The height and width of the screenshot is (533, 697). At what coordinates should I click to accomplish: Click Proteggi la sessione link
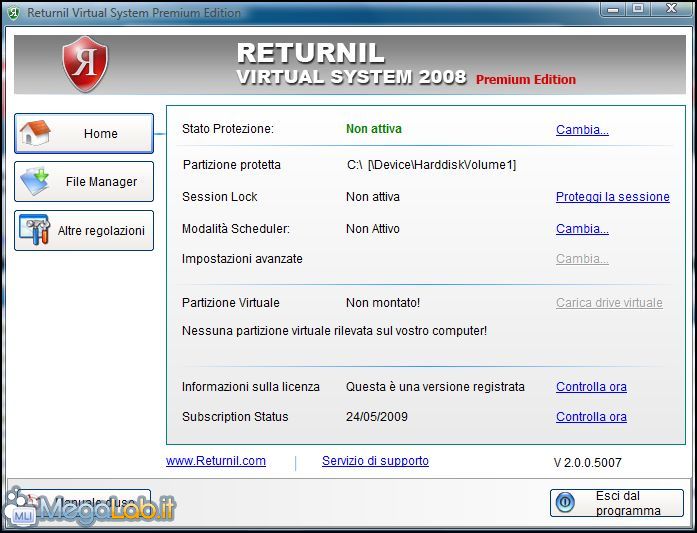pyautogui.click(x=613, y=196)
